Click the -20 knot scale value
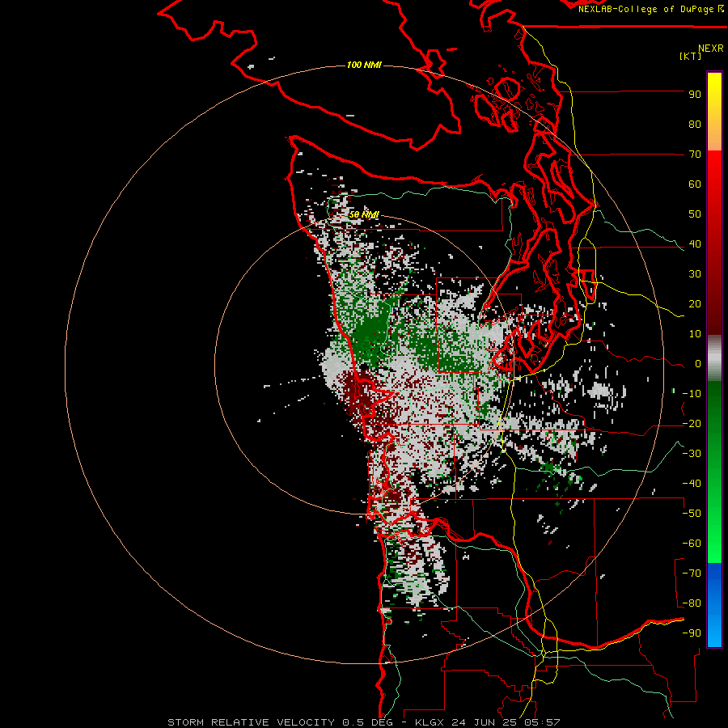Image resolution: width=728 pixels, height=728 pixels. point(692,423)
